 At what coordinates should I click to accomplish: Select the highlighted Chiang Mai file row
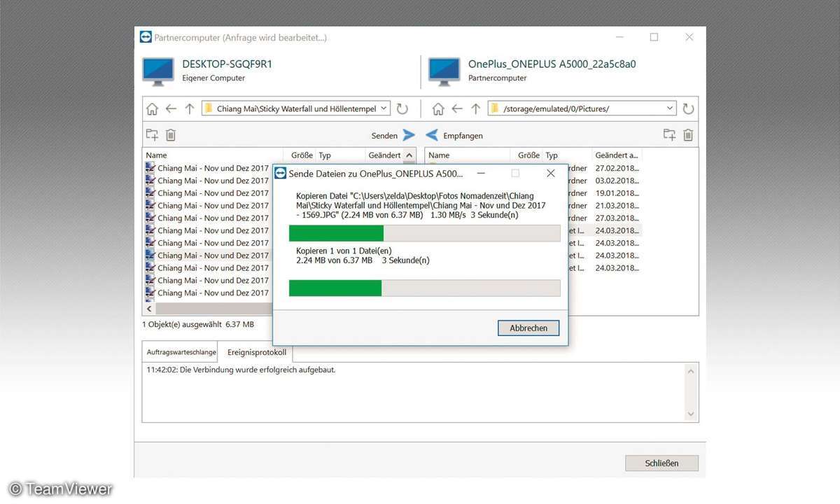pos(208,255)
